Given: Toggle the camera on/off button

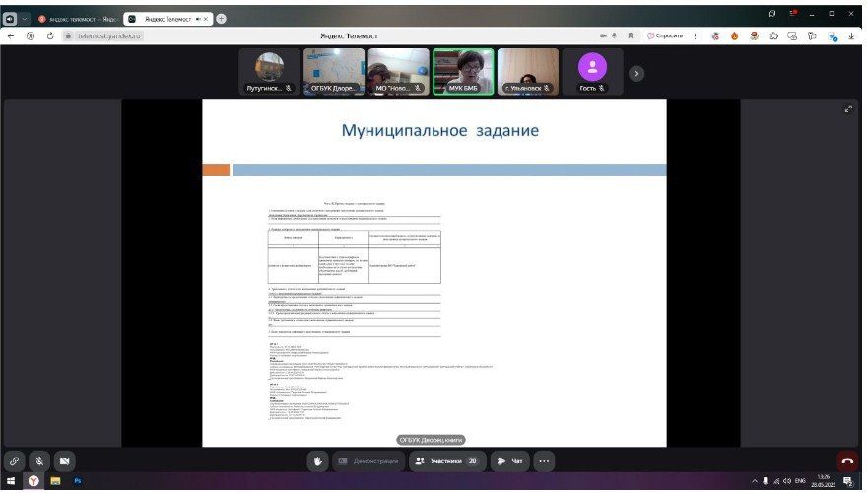Looking at the screenshot, I should click(x=65, y=460).
